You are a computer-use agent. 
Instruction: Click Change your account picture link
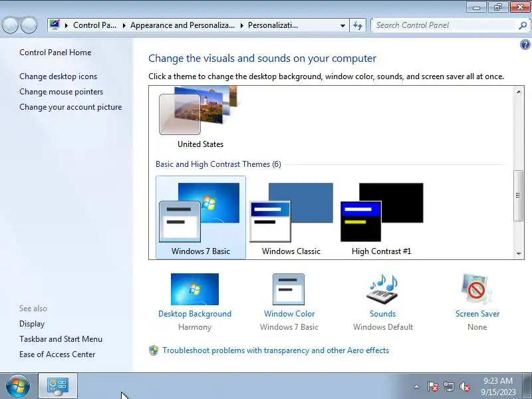(70, 107)
